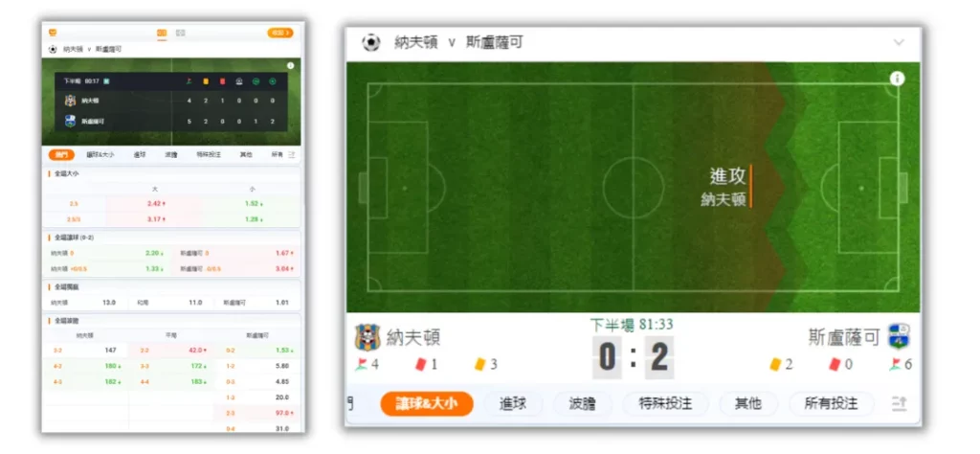This screenshot has height=454, width=980.
Task: Click the 斯盧薩可 team crest near the score
Action: (x=899, y=337)
